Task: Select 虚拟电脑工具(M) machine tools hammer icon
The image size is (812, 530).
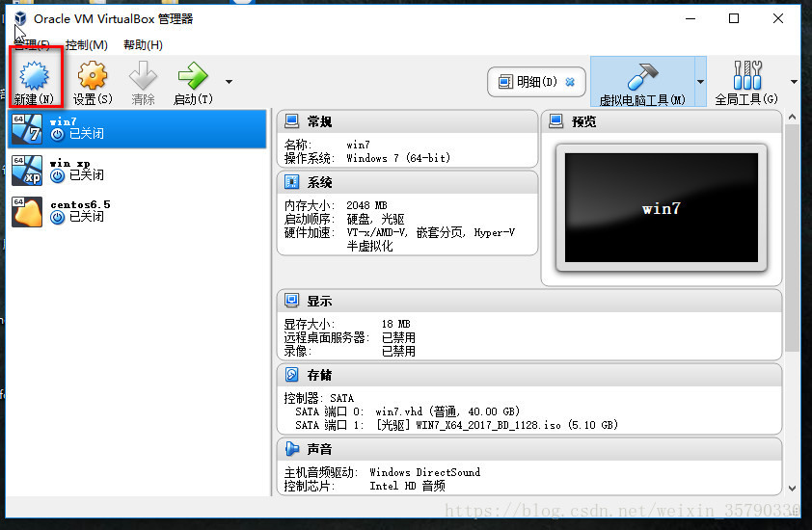Action: 642,76
